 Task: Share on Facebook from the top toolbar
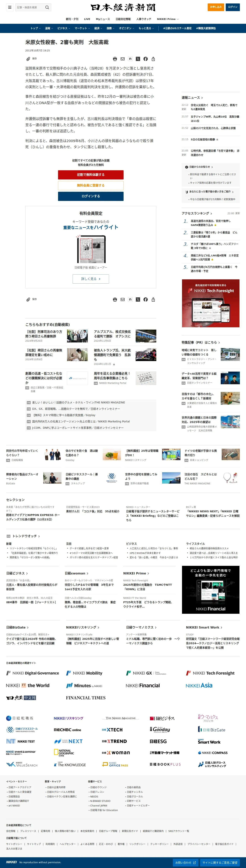(x=145, y=59)
